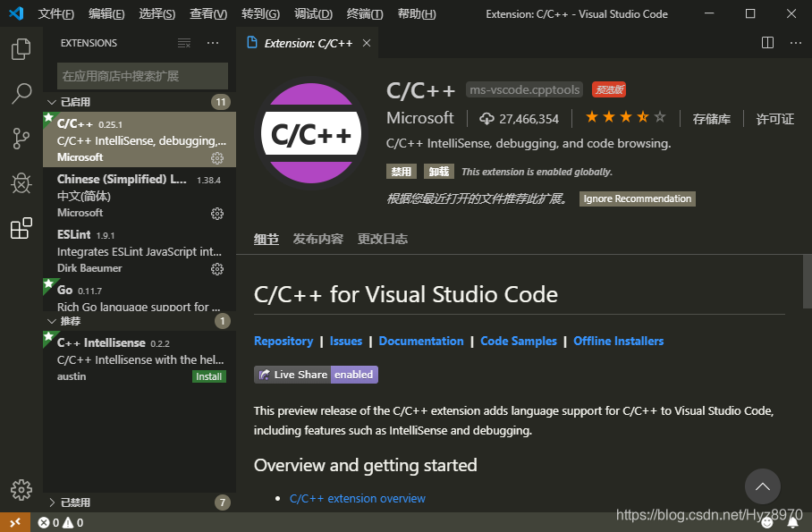Select the C/C++ extension in list
812x532 pixels.
pos(140,139)
